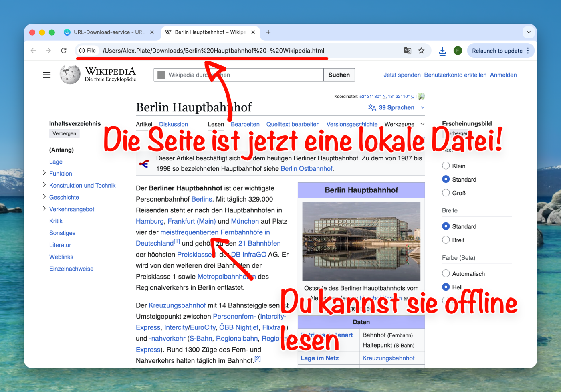
Task: Follow the Berlin Ostbahnhof link
Action: tap(306, 168)
